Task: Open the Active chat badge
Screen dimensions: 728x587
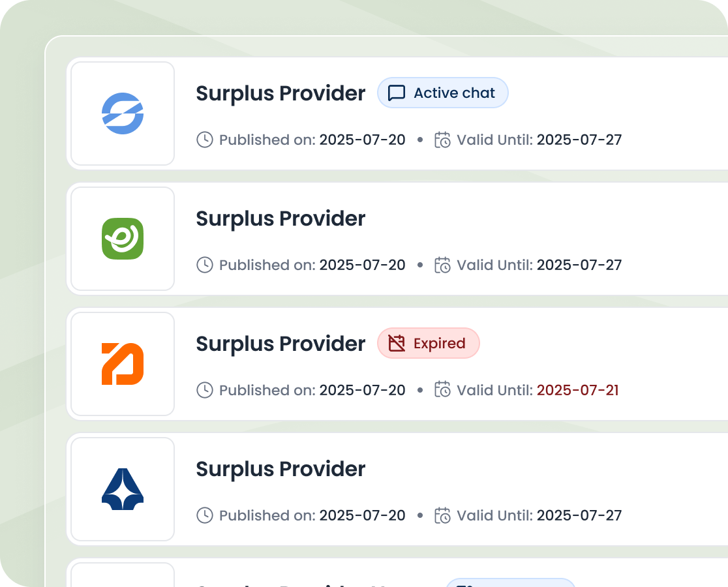Action: 443,93
